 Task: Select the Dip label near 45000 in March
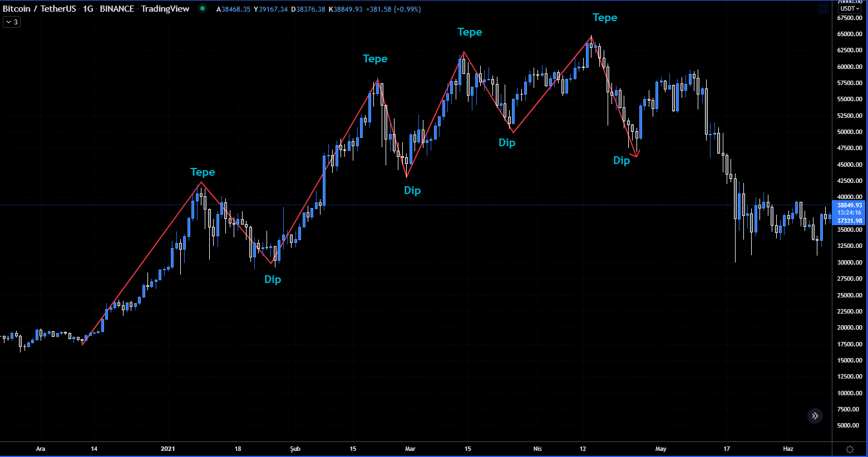[x=412, y=191]
